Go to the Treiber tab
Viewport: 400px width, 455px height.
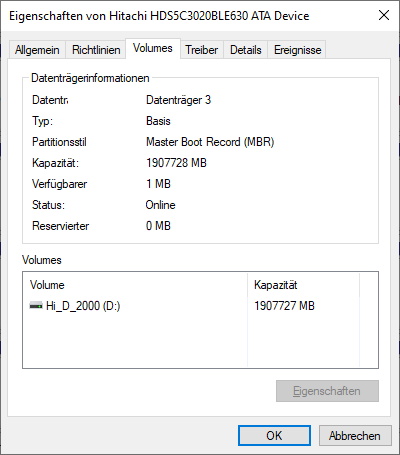tap(202, 50)
